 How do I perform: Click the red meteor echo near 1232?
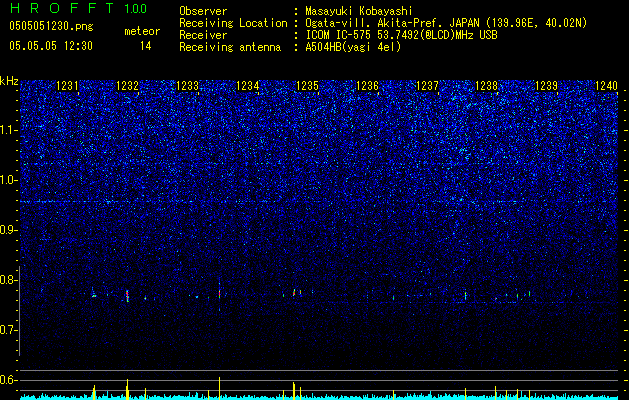point(127,296)
